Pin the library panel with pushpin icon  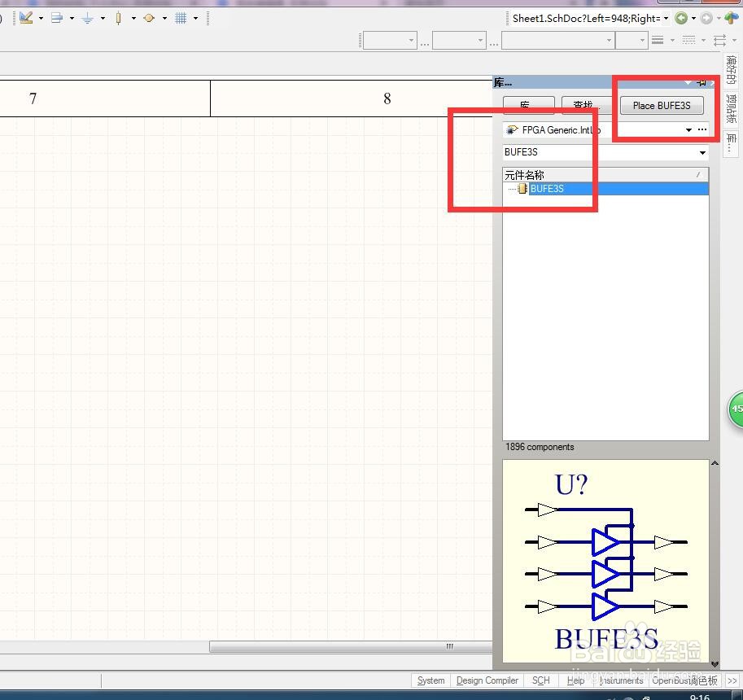pyautogui.click(x=701, y=82)
